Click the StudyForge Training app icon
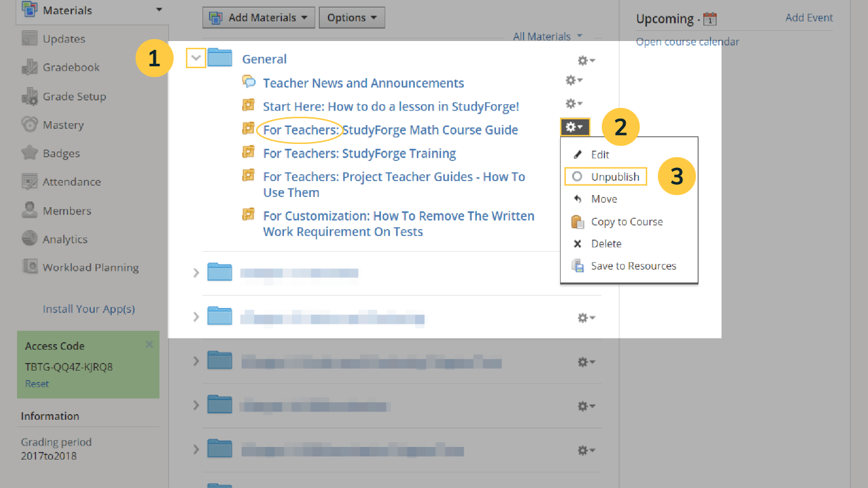Image resolution: width=868 pixels, height=488 pixels. pos(249,152)
